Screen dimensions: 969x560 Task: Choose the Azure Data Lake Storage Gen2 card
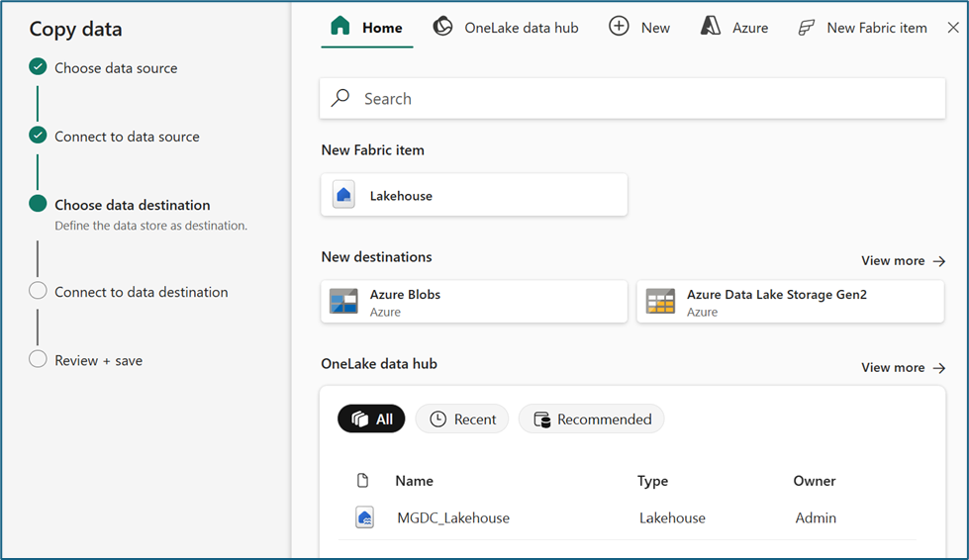(x=791, y=302)
